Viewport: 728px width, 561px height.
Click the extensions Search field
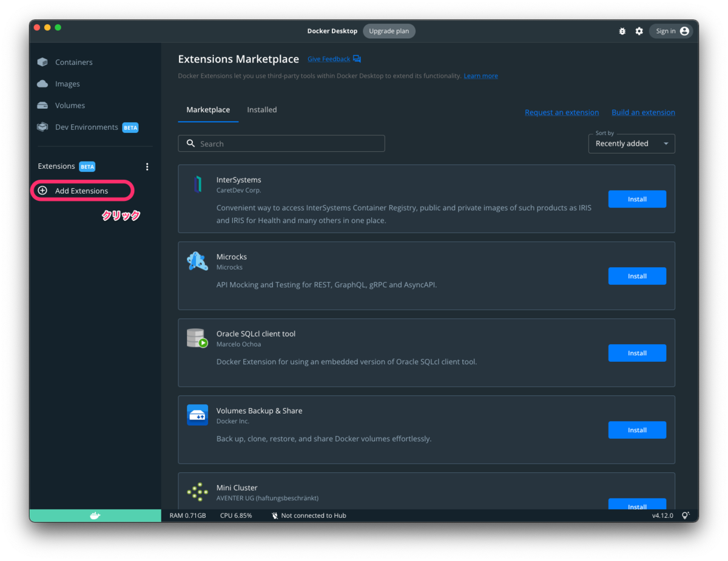pos(281,143)
